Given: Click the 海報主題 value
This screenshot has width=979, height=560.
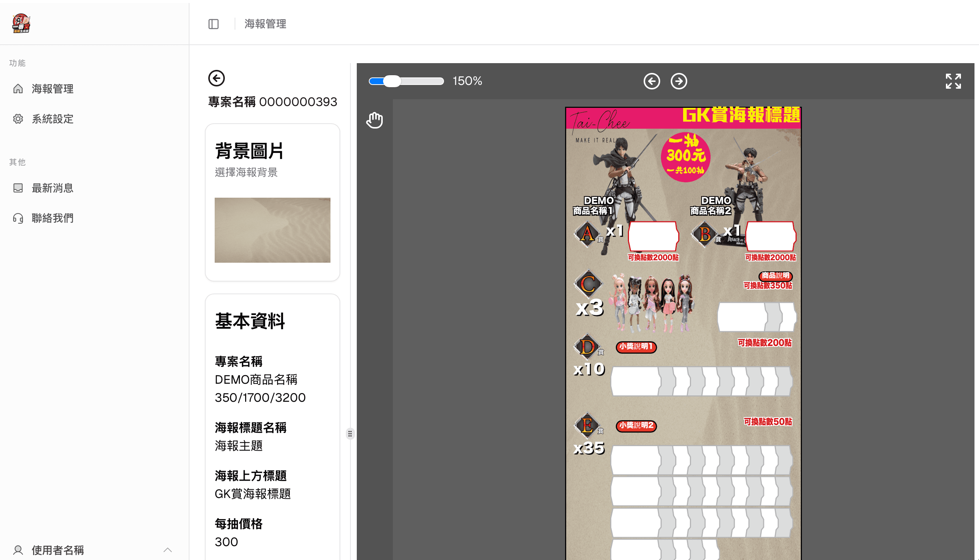Looking at the screenshot, I should point(238,446).
